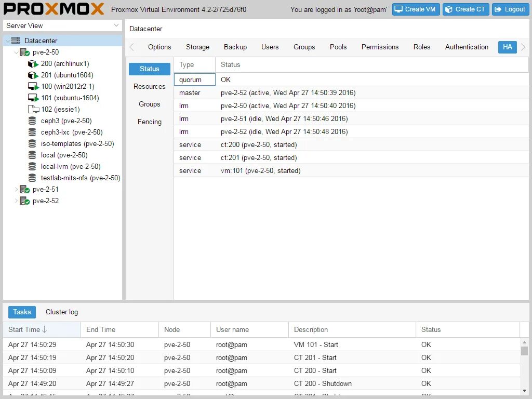Open the Authentication tab
This screenshot has height=399, width=532.
pos(467,47)
